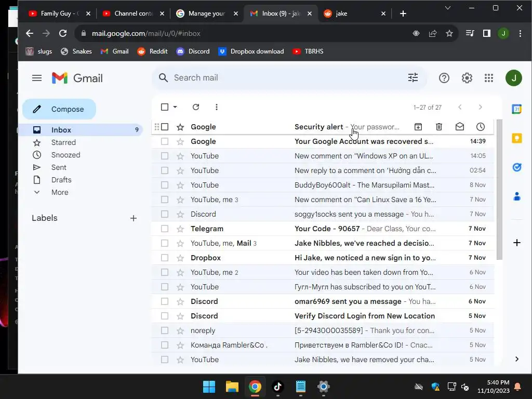Toggle the select all mail checkbox
The height and width of the screenshot is (399, 532).
tap(165, 107)
